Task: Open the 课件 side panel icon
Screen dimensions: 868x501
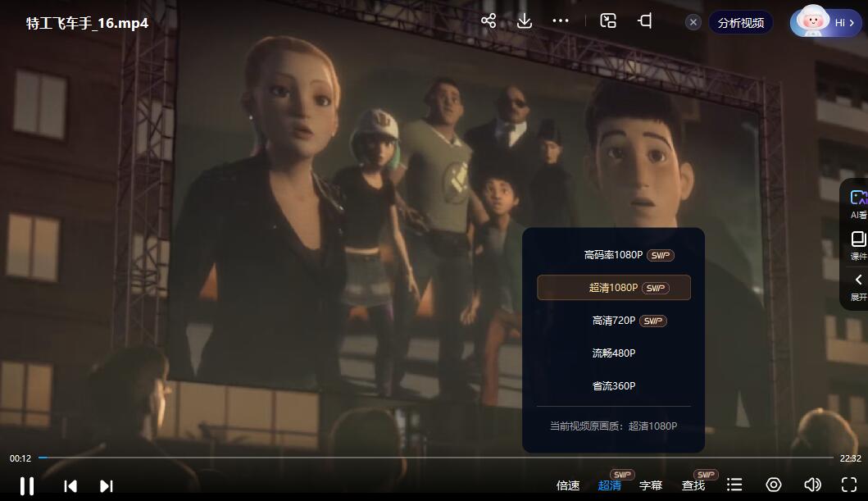Action: point(858,246)
